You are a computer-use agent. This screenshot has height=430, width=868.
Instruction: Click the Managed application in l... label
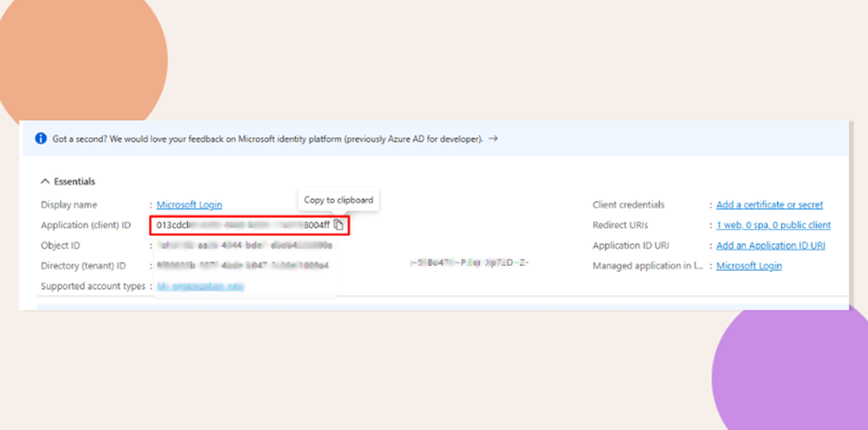tap(648, 266)
